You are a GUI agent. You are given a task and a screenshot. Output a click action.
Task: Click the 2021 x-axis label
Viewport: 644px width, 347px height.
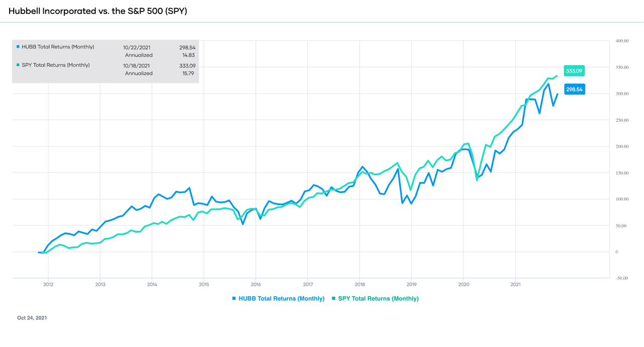pos(515,285)
